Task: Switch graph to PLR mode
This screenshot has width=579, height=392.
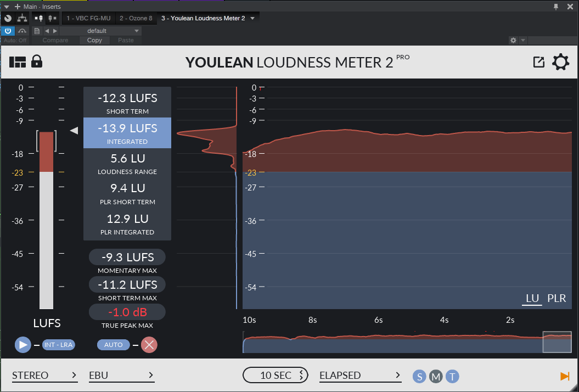Action: tap(556, 298)
